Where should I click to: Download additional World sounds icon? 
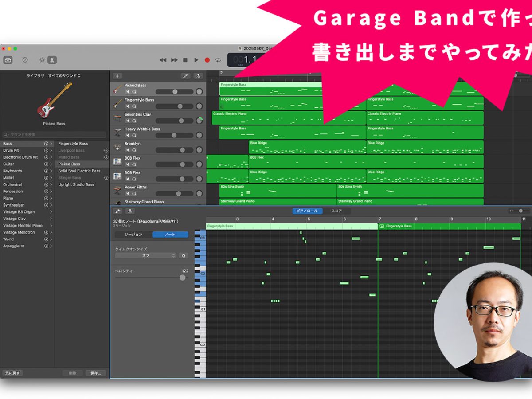tap(46, 239)
